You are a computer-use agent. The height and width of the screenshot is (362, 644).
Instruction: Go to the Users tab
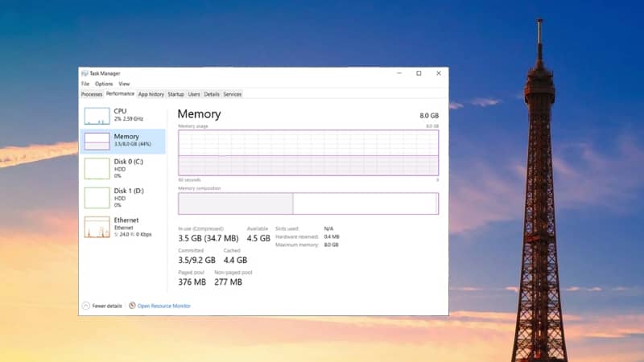194,94
